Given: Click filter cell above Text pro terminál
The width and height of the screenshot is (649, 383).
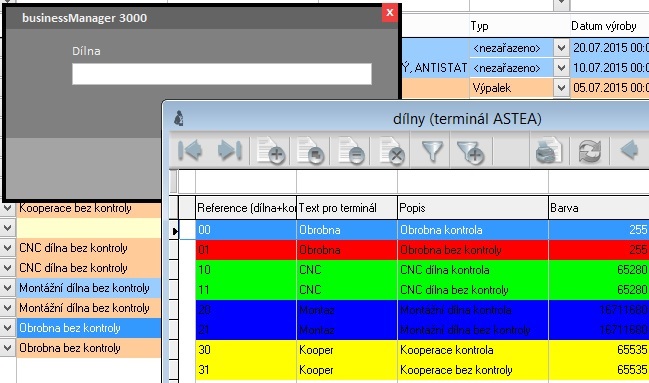Looking at the screenshot, I should click(347, 181).
